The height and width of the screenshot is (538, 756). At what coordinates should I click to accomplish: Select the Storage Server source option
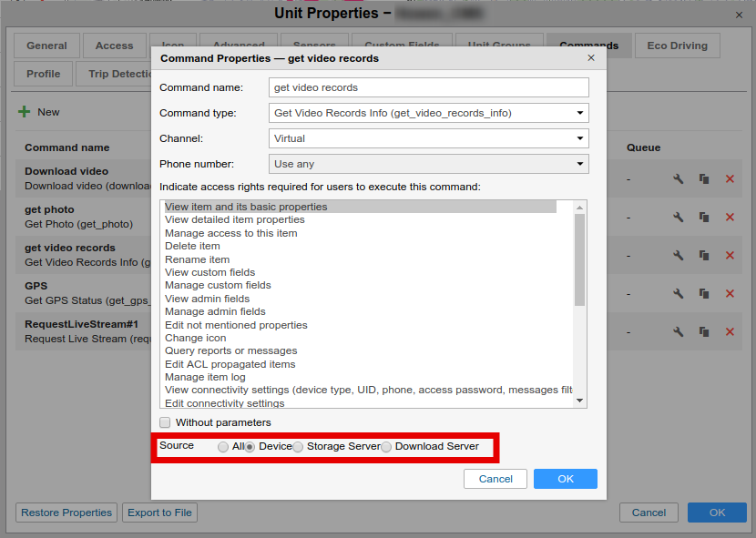coord(298,447)
